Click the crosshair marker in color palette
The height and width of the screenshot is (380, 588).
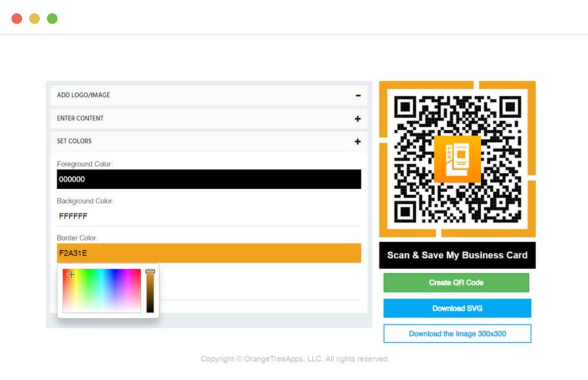71,274
